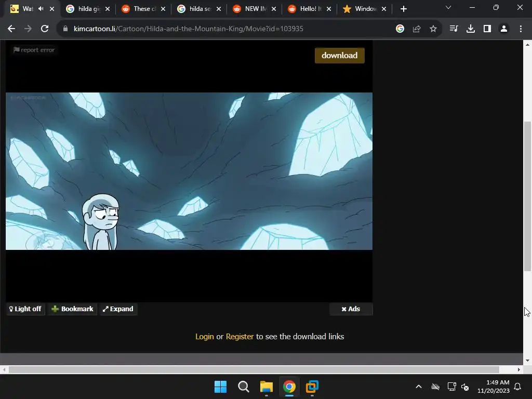Open the Google icon in address bar
Image resolution: width=532 pixels, height=399 pixels.
[400, 29]
